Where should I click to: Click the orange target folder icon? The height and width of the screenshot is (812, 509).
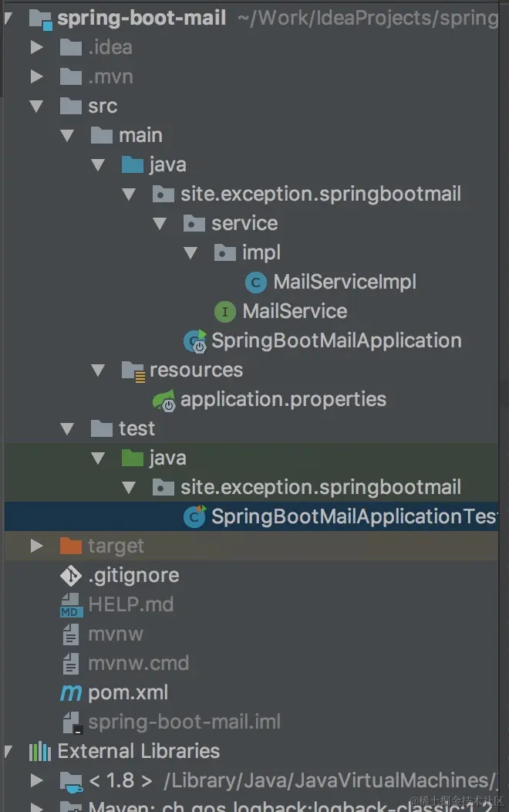click(x=71, y=546)
